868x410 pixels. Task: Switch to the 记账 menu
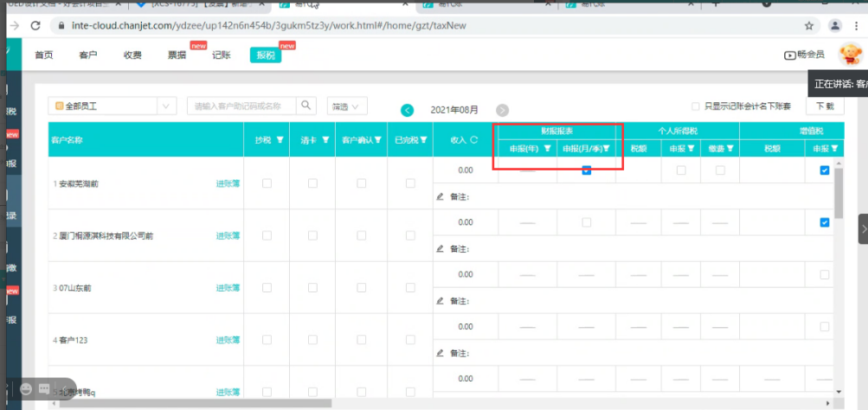click(222, 54)
